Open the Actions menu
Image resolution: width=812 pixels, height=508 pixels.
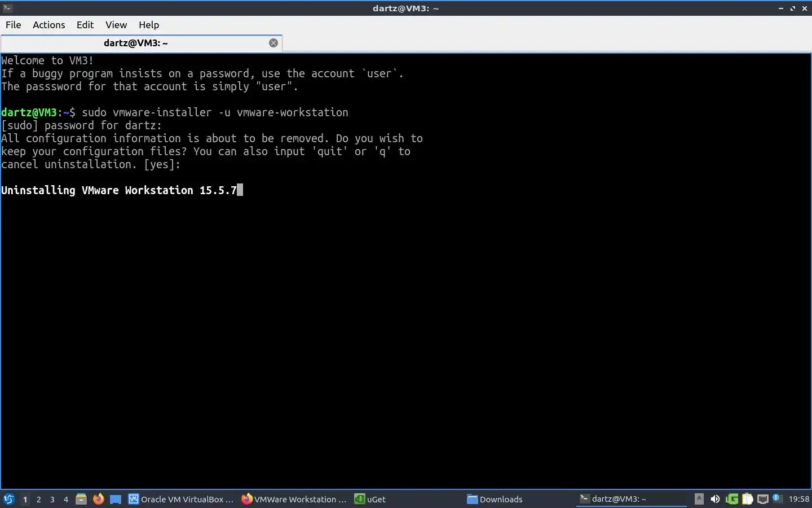pos(48,25)
